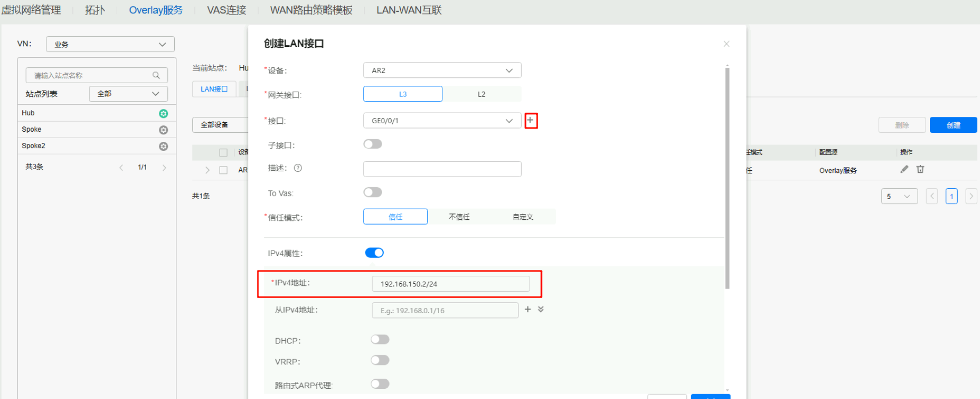
Task: Enable the DHCP toggle switch
Action: (380, 340)
